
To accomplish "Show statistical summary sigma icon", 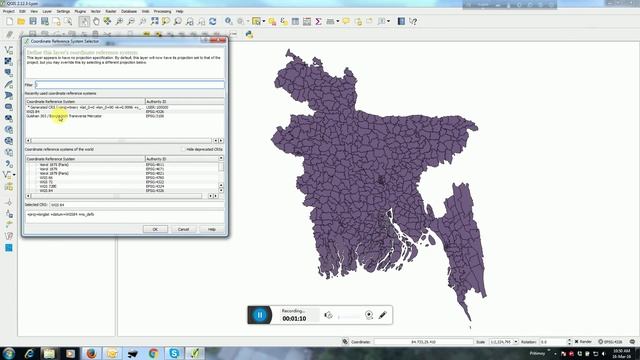I will click(x=318, y=21).
